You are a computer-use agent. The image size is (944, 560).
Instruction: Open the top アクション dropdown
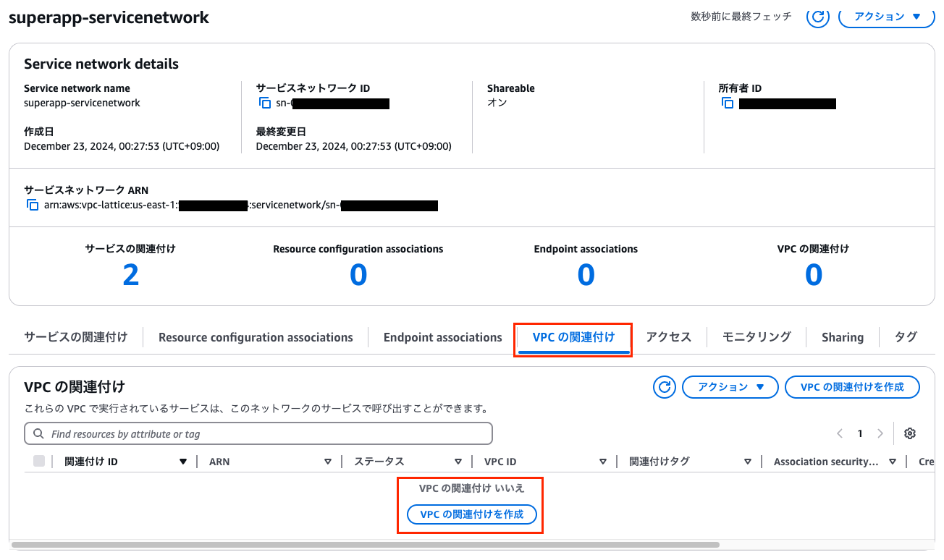click(x=886, y=17)
